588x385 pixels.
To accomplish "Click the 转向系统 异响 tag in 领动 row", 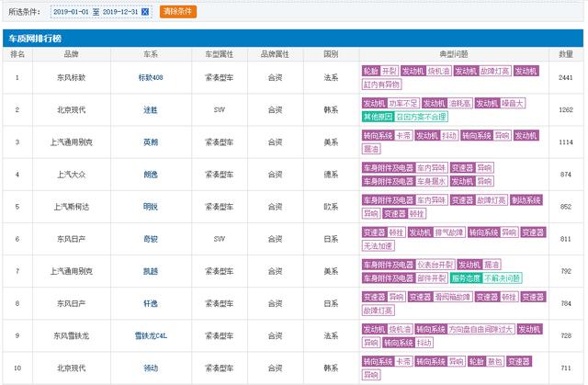I will click(440, 361).
